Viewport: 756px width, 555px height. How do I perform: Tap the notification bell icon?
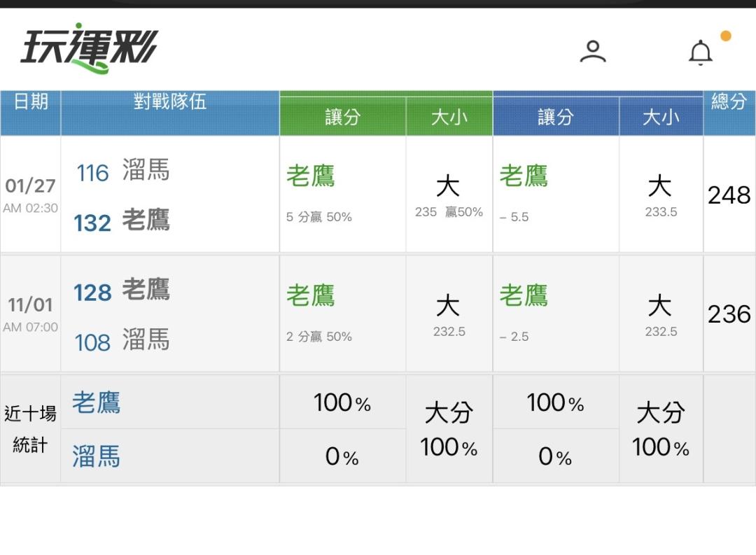tap(700, 52)
